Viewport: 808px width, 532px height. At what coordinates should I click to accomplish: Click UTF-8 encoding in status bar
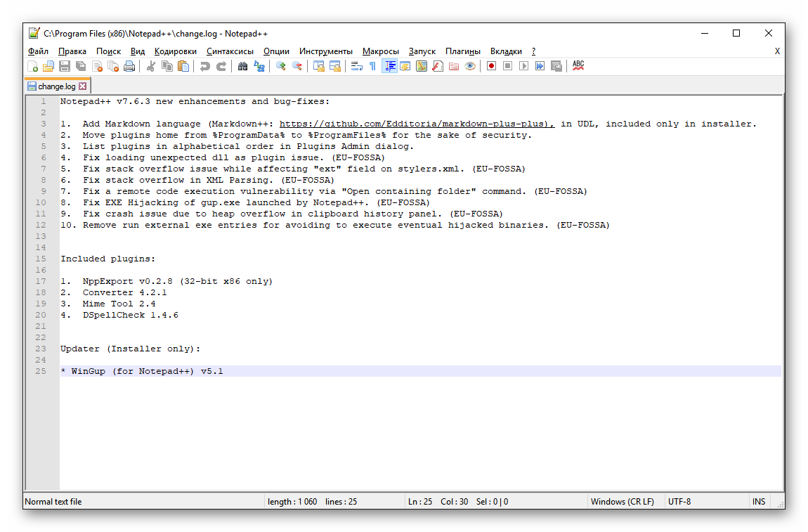679,502
